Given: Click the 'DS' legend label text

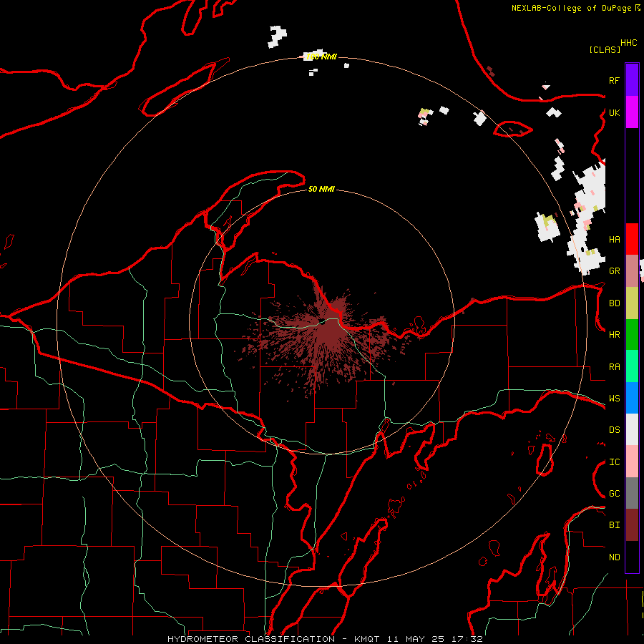Looking at the screenshot, I should (614, 429).
